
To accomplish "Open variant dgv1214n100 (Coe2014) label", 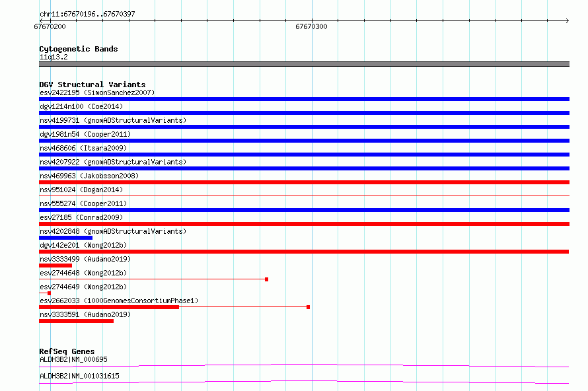I will click(x=81, y=106).
